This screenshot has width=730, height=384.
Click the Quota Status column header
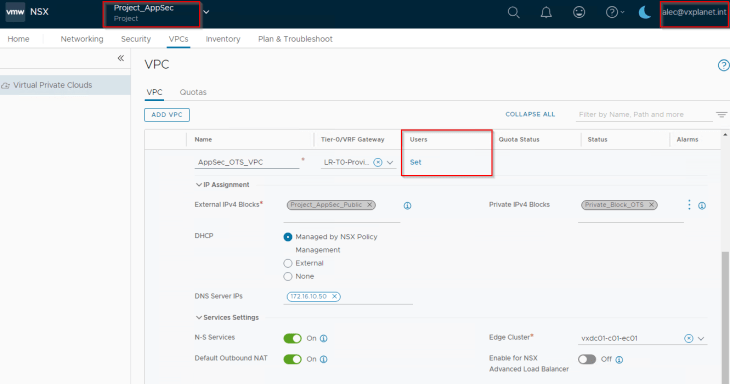(519, 140)
